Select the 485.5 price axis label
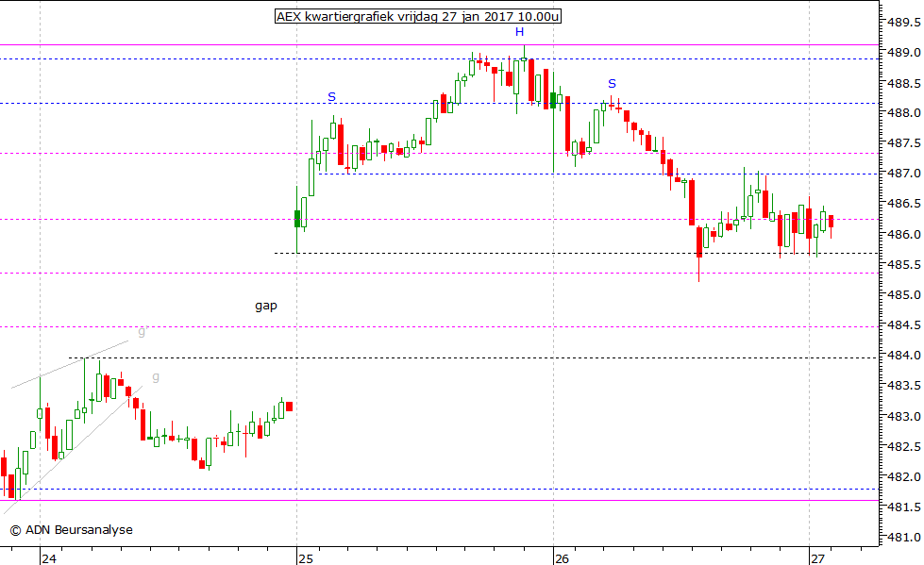Image resolution: width=924 pixels, height=565 pixels. [x=903, y=264]
